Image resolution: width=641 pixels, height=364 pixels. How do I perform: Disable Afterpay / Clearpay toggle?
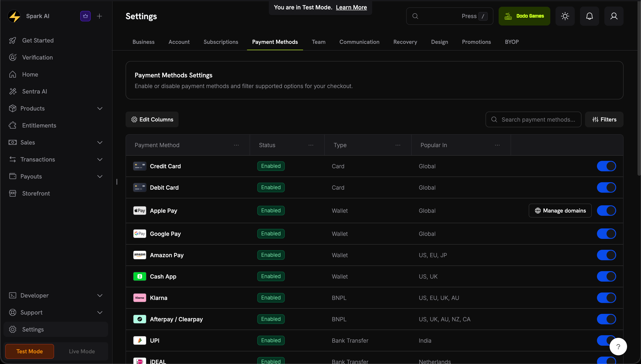click(606, 319)
